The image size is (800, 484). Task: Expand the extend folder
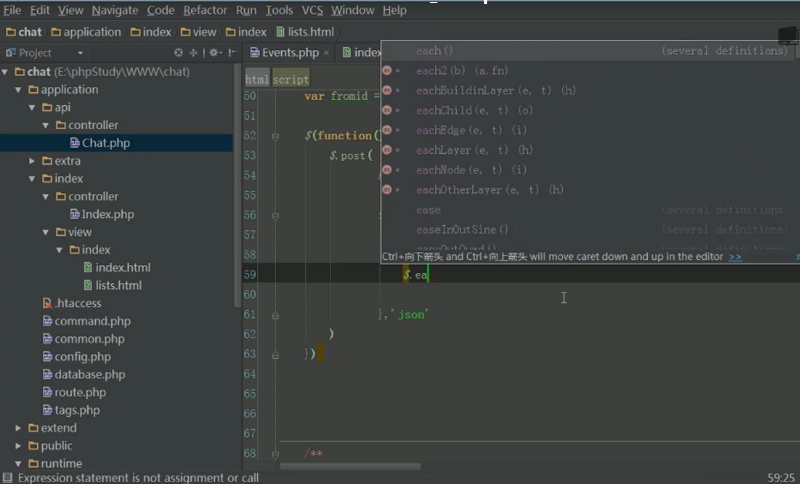[x=19, y=428]
